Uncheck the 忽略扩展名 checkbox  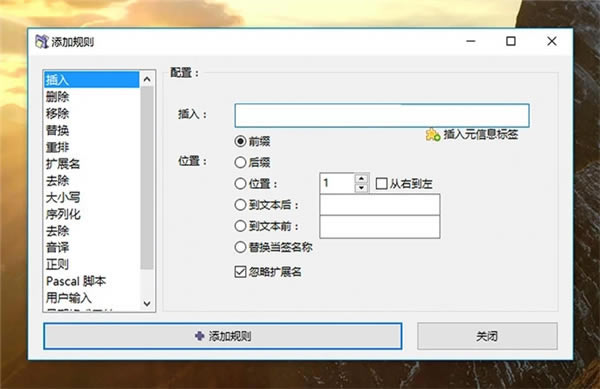coord(240,272)
